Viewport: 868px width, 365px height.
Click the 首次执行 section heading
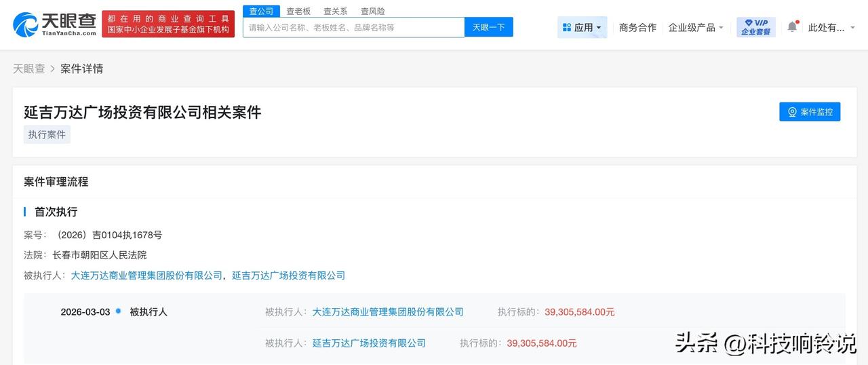point(56,212)
